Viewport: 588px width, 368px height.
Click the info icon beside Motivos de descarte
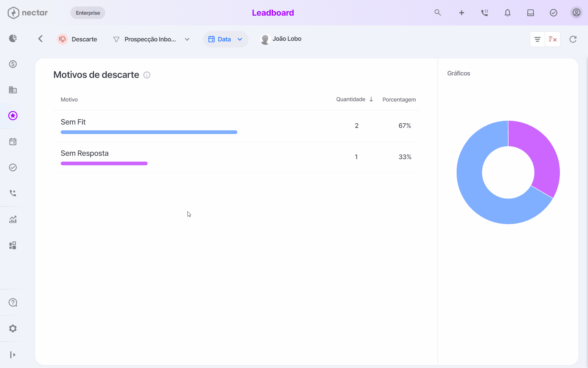click(147, 75)
